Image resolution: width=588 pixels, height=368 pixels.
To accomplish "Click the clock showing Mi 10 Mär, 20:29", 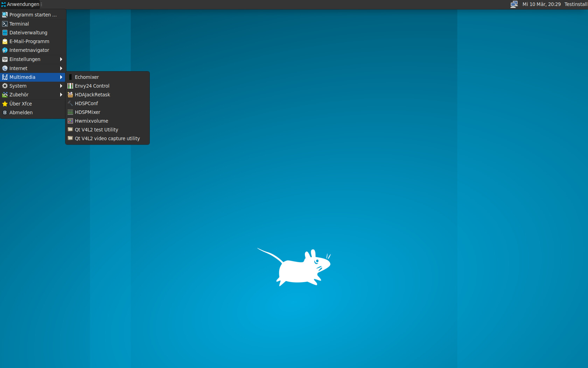I will (x=541, y=4).
